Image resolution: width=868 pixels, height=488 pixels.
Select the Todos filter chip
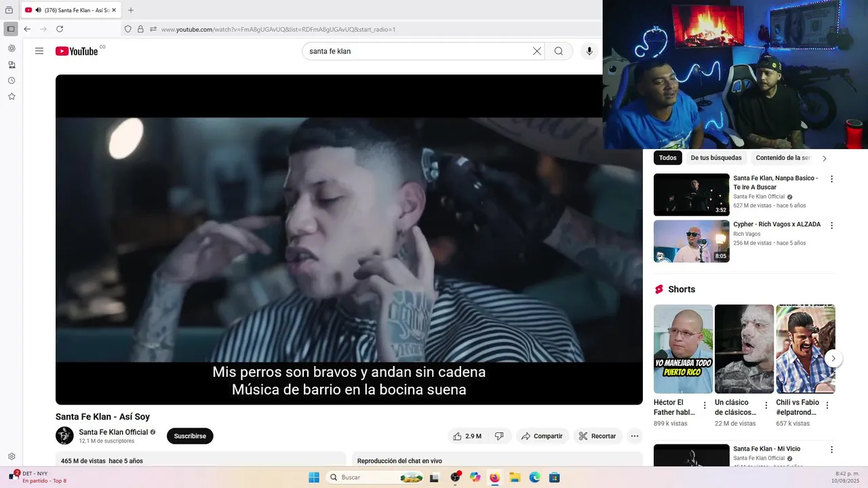click(668, 158)
